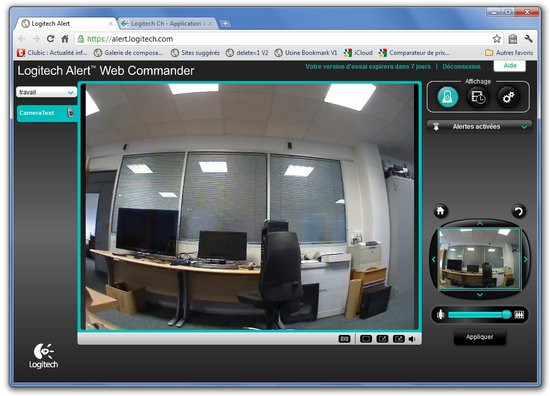Open the Autres favoris bookmarks folder
The width and height of the screenshot is (550, 396).
click(509, 53)
